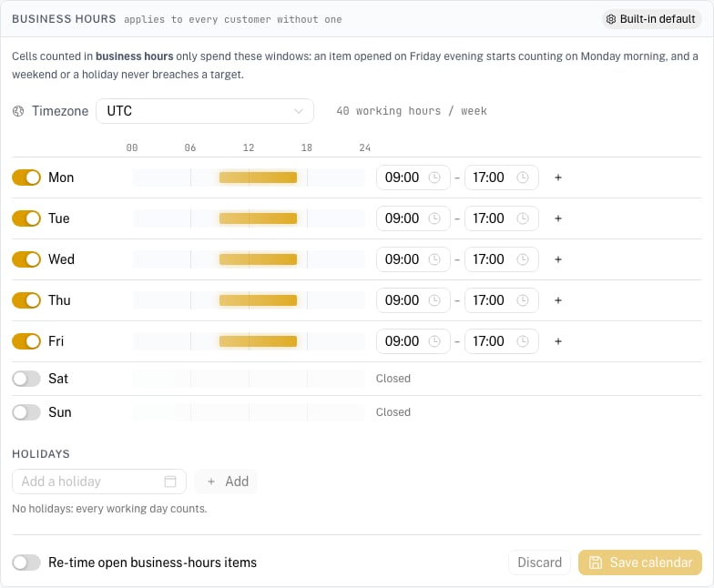Click Friday's yellow working-hours timeline bar

(259, 341)
